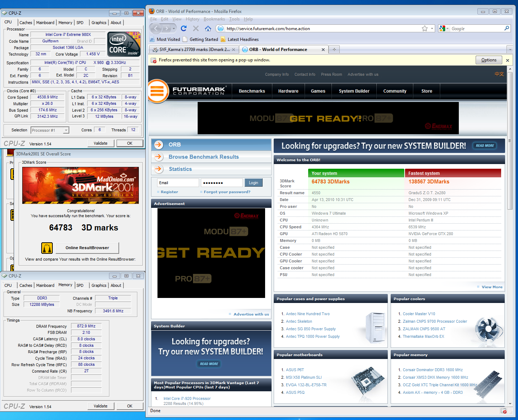Click the Login button

(x=254, y=183)
